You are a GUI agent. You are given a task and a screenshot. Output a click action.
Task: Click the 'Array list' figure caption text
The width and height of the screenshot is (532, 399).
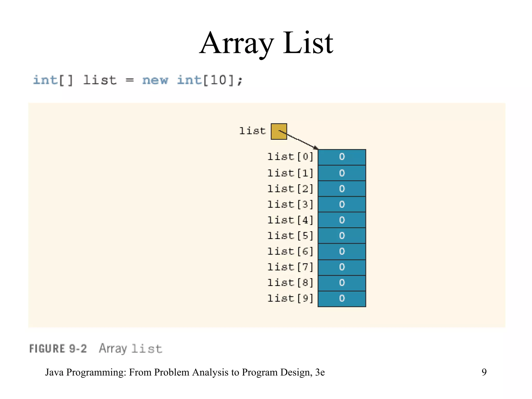[131, 349]
